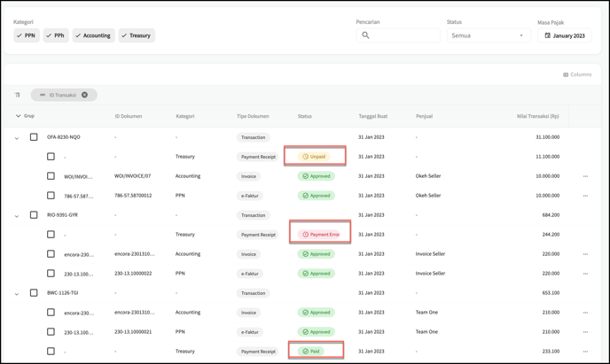
Task: Open the Status dropdown showing Semua
Action: click(x=488, y=35)
